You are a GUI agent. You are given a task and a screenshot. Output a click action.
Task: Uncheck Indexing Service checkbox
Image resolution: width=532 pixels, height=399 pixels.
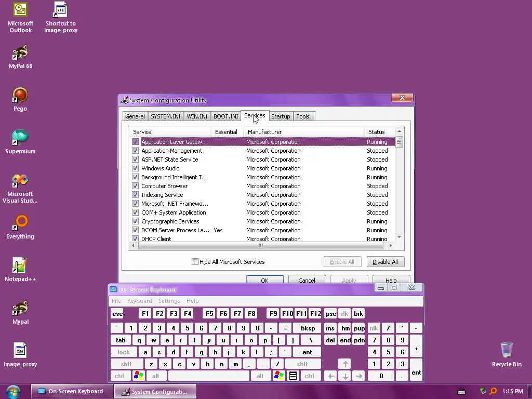tap(135, 194)
